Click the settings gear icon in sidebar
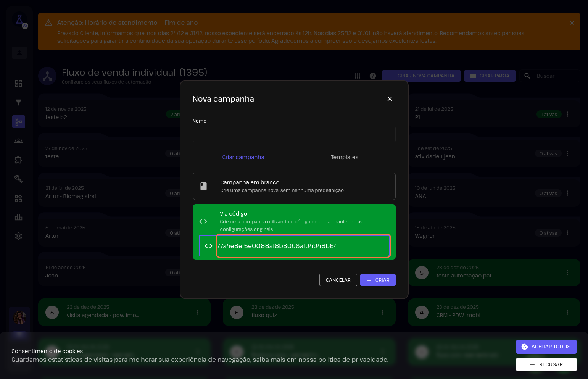 (x=18, y=236)
